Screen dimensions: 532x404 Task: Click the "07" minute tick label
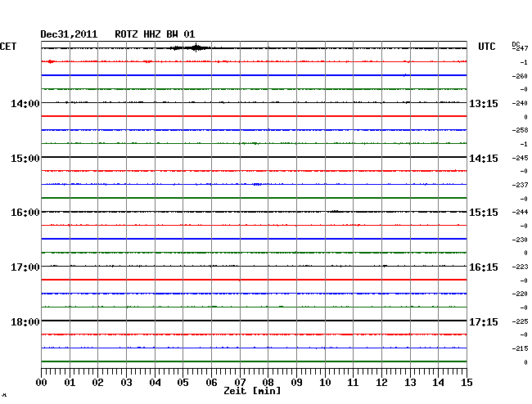tap(240, 383)
